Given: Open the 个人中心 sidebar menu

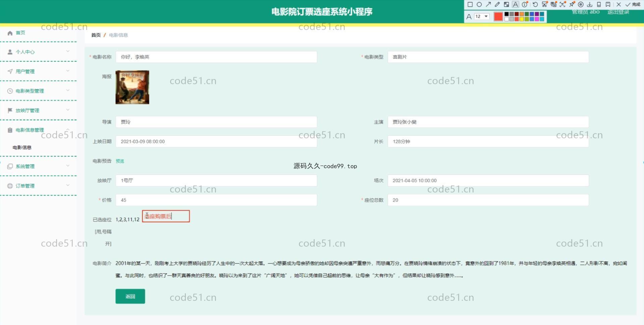Looking at the screenshot, I should click(x=39, y=52).
